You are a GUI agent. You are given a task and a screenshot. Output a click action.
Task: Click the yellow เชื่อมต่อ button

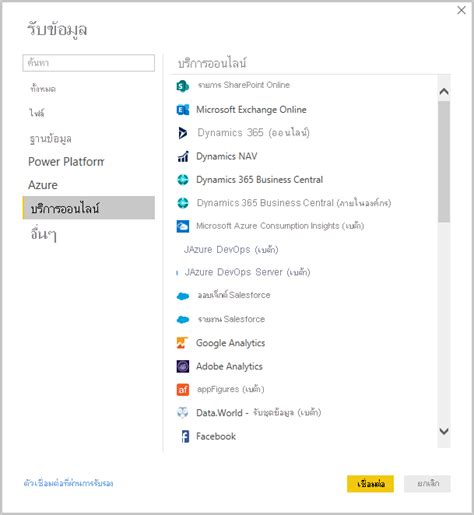[x=370, y=484]
